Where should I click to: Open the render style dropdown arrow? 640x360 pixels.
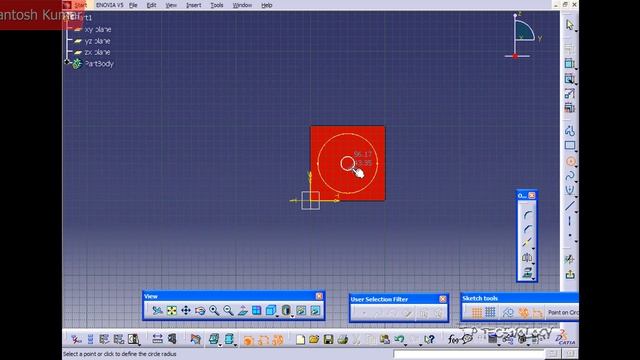[x=292, y=316]
